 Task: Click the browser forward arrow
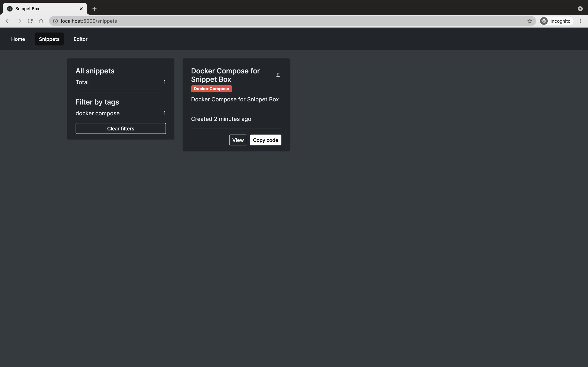[19, 21]
